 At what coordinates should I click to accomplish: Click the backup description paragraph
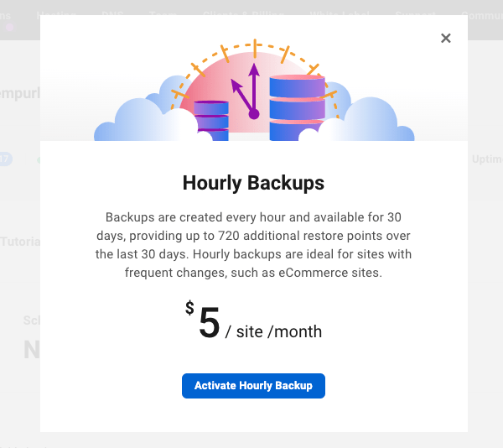pyautogui.click(x=253, y=243)
